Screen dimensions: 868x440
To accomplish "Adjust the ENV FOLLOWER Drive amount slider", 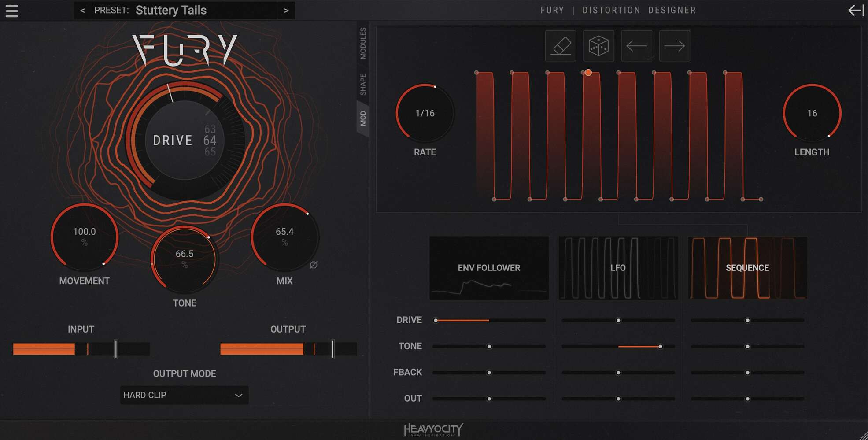I will 488,320.
